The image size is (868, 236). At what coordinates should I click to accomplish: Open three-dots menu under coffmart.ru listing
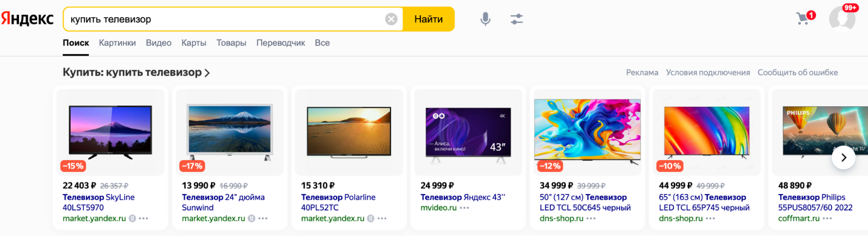(827, 219)
